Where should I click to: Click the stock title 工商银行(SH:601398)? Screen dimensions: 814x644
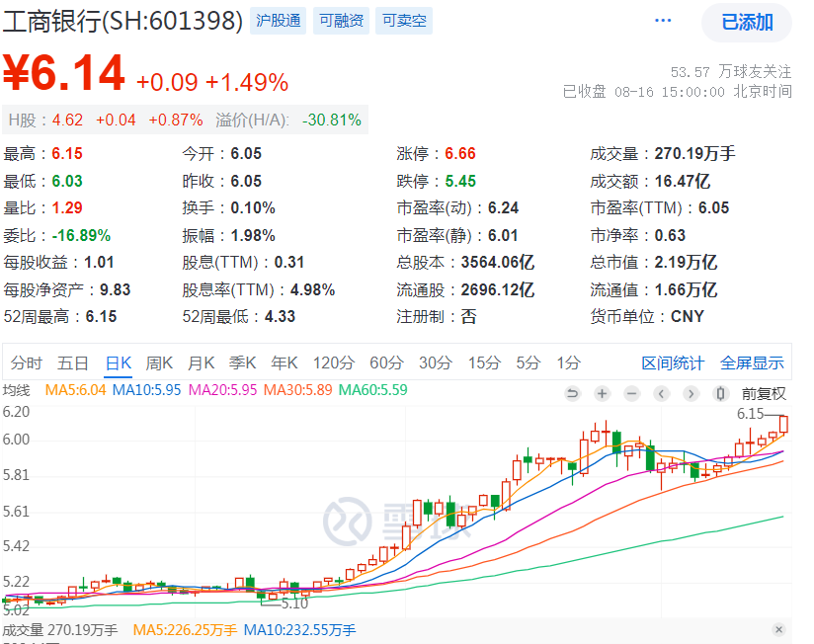click(123, 22)
